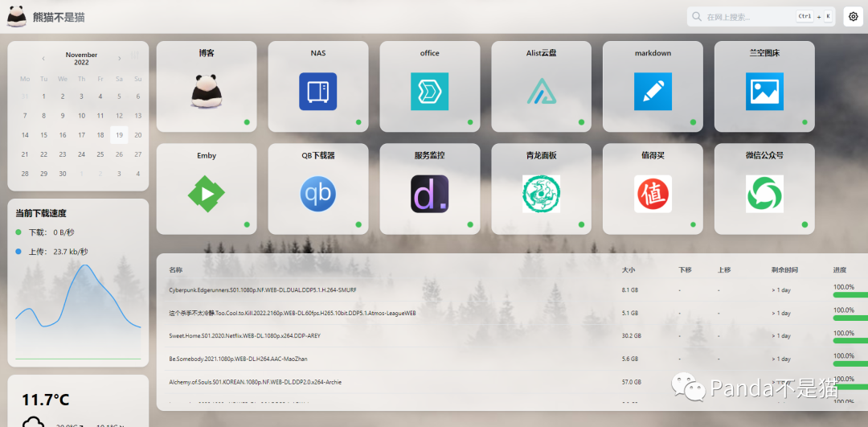Click Sweet.Home row's progress bar

pos(850,341)
